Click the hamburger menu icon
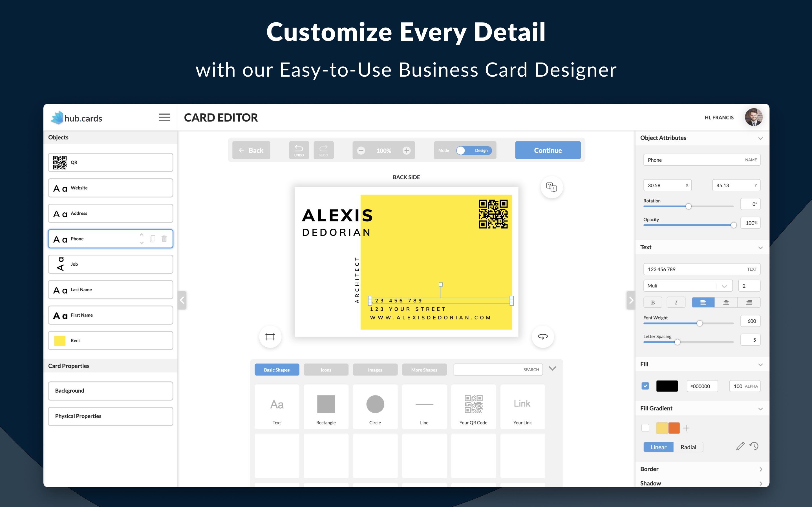 point(164,117)
